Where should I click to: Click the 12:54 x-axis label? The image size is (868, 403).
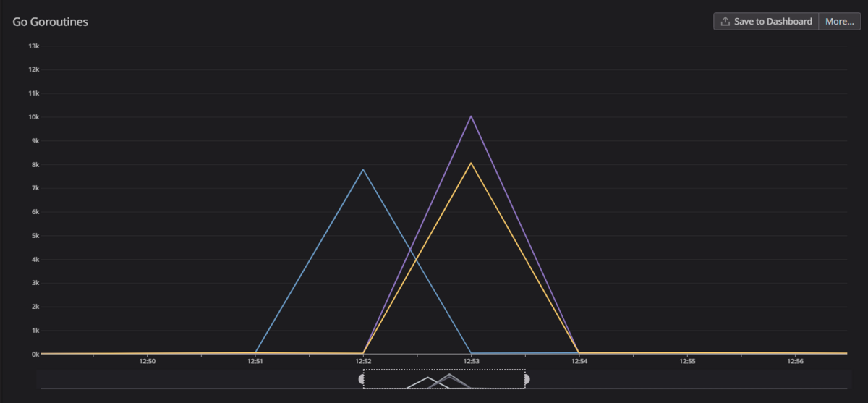[579, 360]
